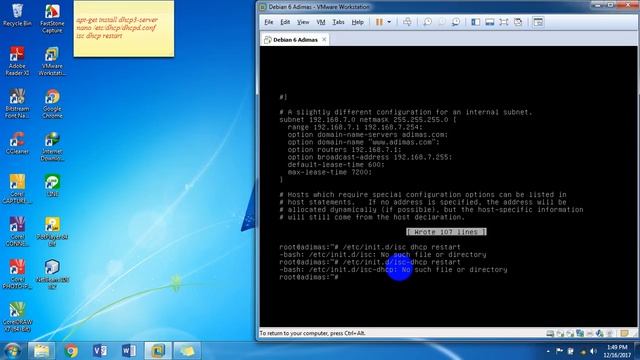Select the NetBeans IDE desktop icon

(52, 273)
